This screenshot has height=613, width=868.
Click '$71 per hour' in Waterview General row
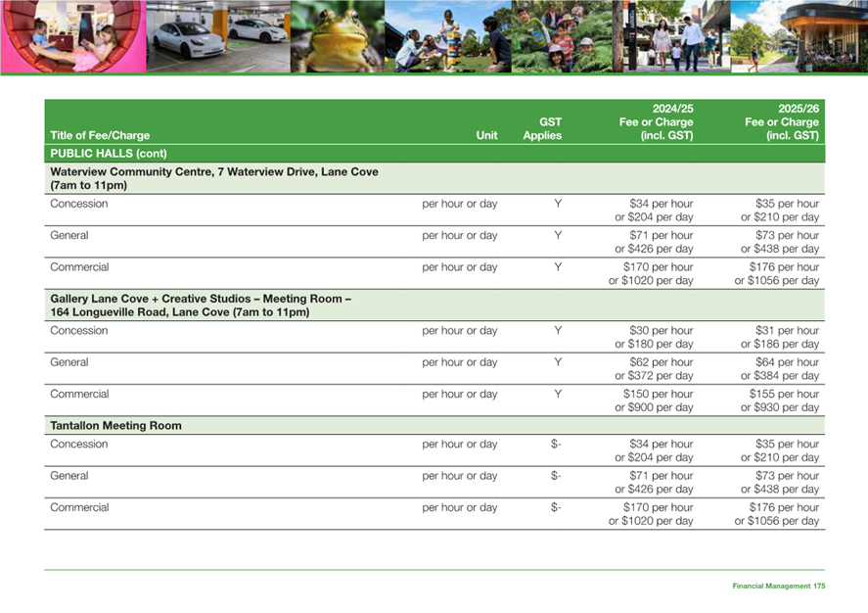[x=661, y=235]
